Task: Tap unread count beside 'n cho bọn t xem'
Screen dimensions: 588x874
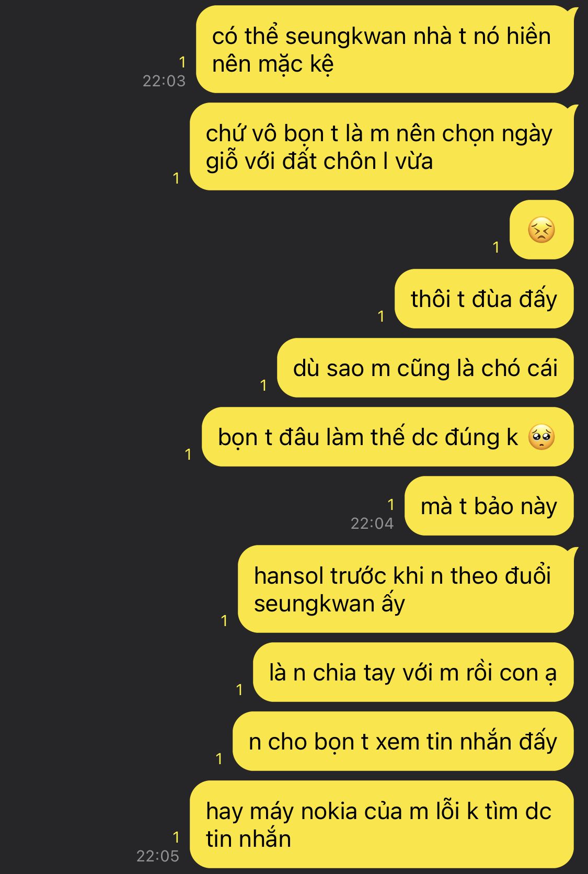Action: coord(219,759)
